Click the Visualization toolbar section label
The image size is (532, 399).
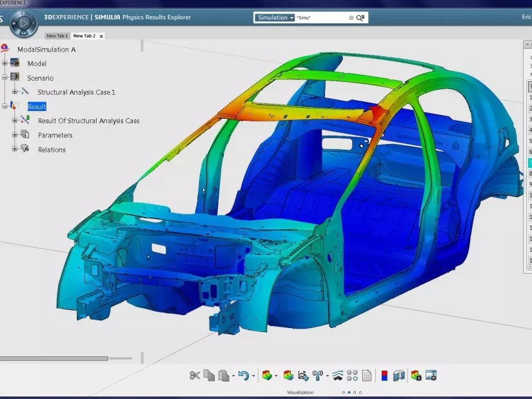(300, 393)
